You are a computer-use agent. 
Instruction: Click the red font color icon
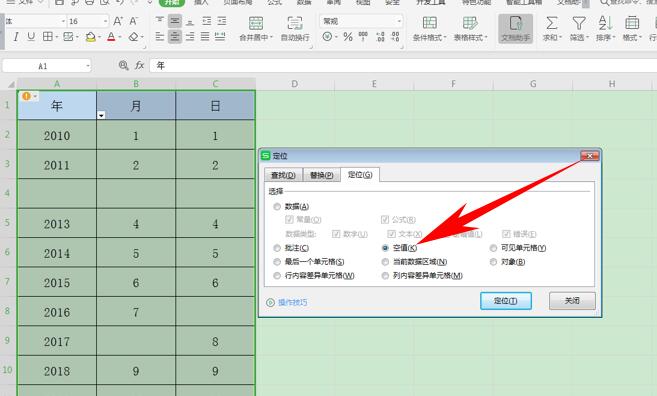(x=111, y=37)
